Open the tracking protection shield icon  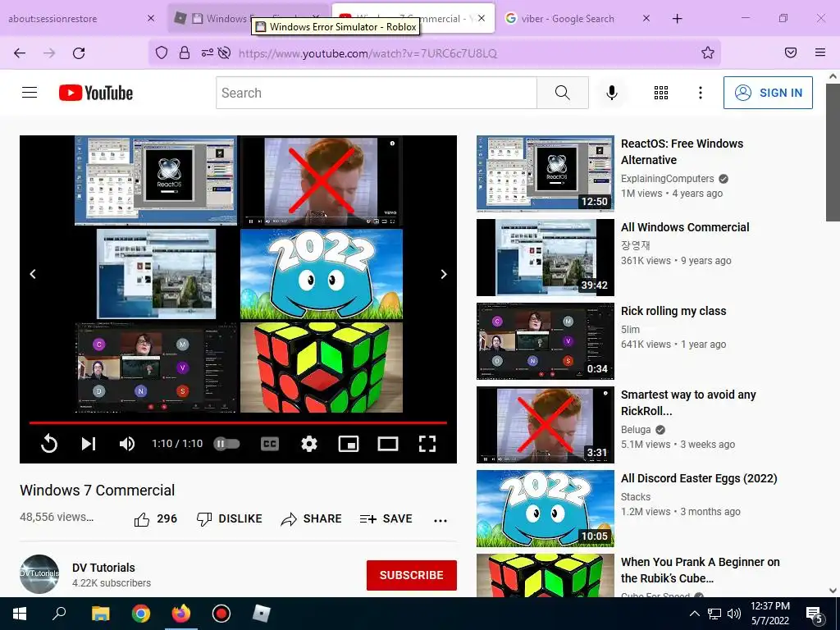click(x=162, y=52)
